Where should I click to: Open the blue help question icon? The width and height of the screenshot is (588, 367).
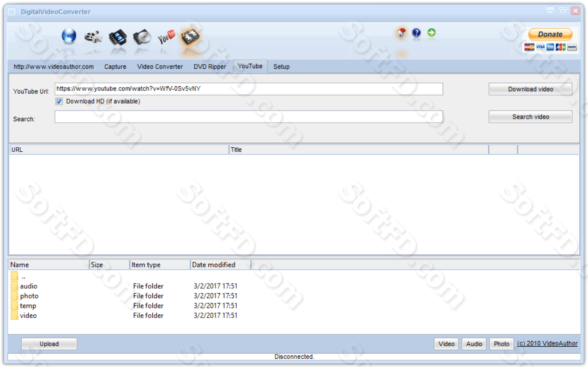[416, 33]
